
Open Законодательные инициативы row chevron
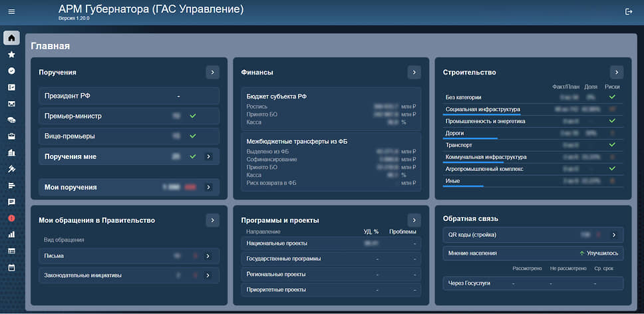pyautogui.click(x=208, y=275)
